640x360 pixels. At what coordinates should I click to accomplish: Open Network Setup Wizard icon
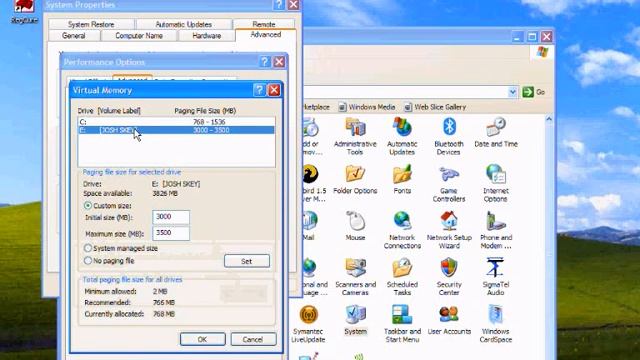(449, 221)
